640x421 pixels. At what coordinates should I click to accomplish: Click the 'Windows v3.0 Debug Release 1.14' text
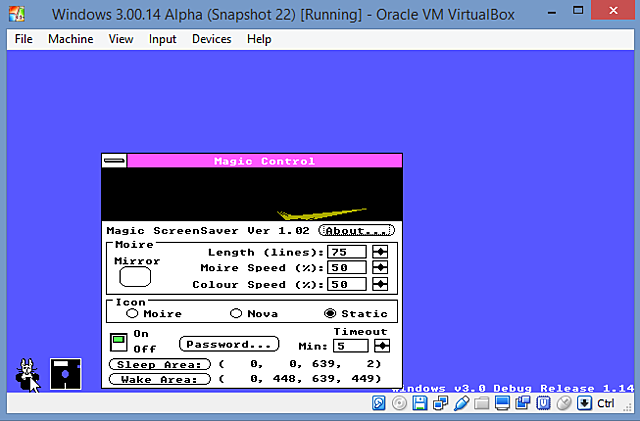pos(513,388)
